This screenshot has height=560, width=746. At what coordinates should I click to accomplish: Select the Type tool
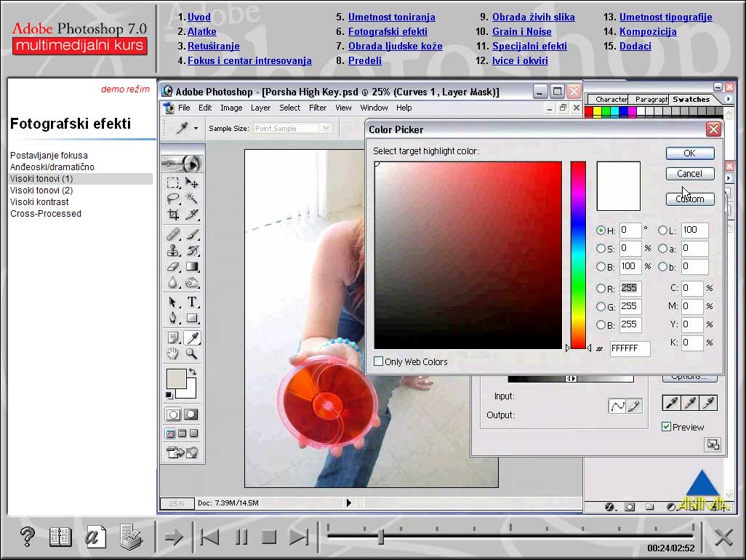(x=190, y=302)
